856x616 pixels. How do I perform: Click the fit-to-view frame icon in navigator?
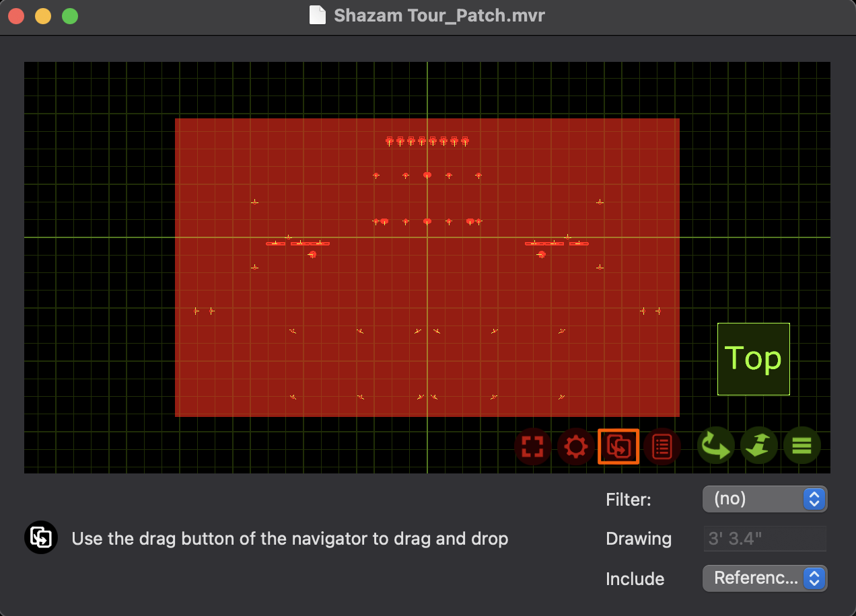click(532, 447)
